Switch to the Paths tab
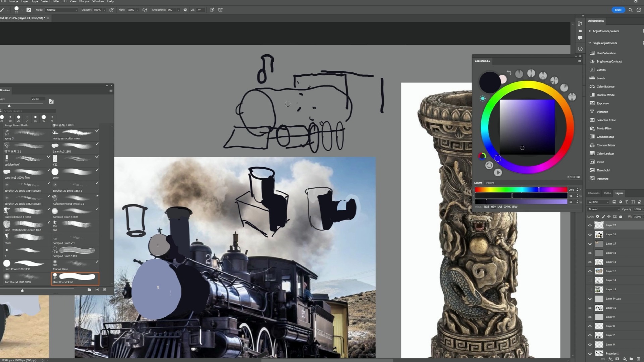 tap(607, 193)
